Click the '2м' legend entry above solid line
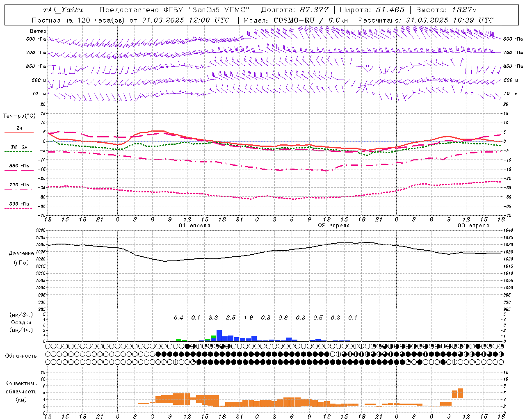Screen dimensions: 525x420 pyautogui.click(x=19, y=128)
